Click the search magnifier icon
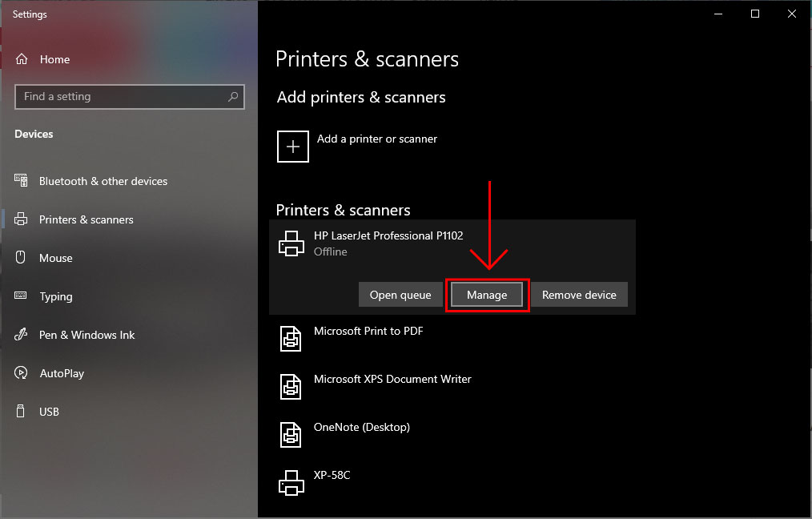This screenshot has width=812, height=519. 233,96
